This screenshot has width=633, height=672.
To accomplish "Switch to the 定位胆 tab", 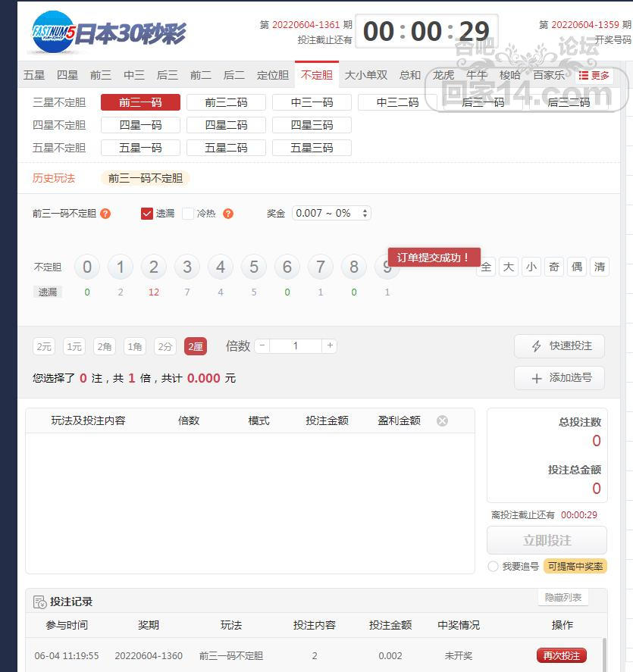I will tap(273, 75).
